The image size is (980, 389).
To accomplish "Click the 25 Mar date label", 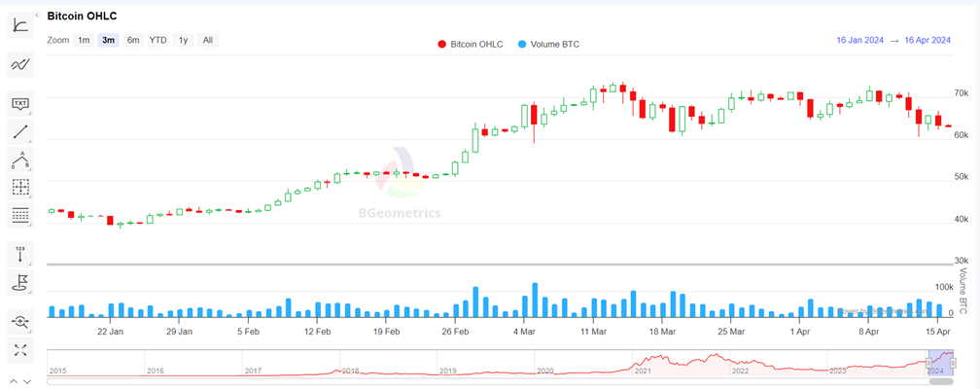I will click(732, 331).
